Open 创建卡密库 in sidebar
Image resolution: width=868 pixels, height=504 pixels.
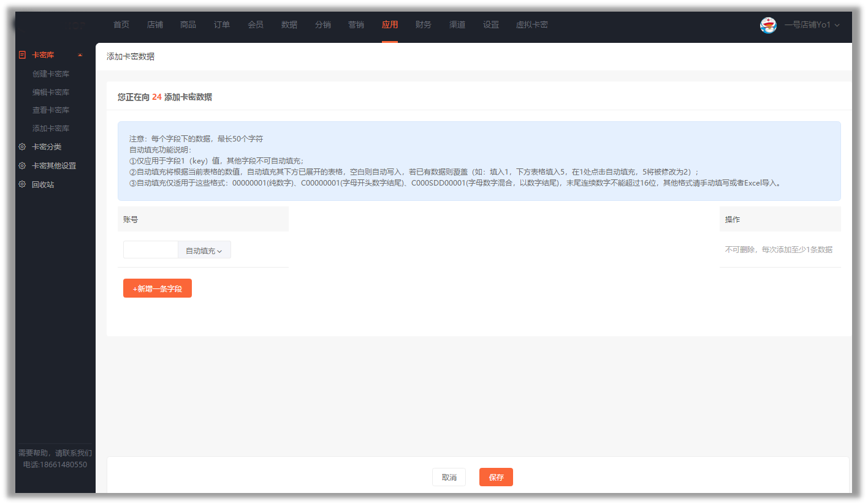51,74
